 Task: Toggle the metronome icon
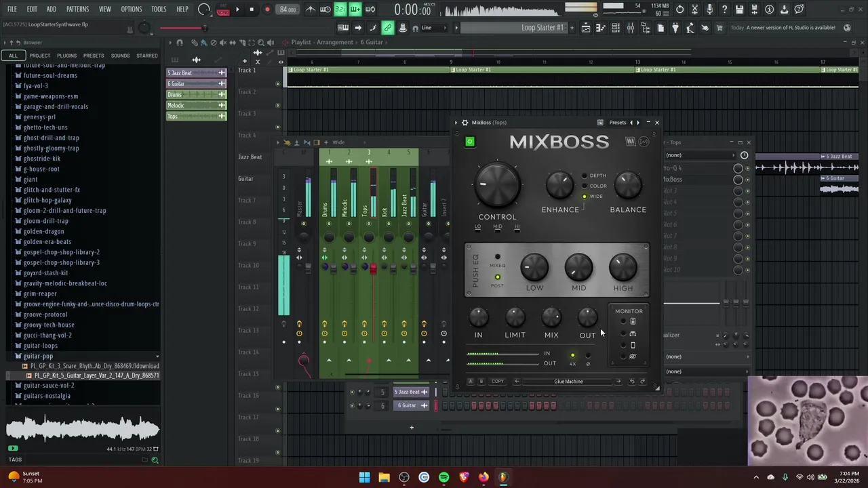tap(311, 9)
